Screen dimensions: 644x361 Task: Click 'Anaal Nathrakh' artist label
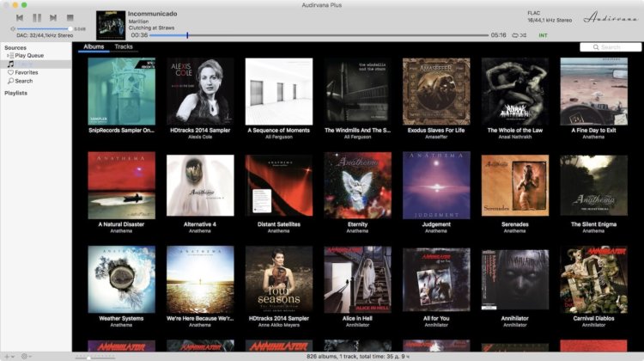tap(515, 137)
